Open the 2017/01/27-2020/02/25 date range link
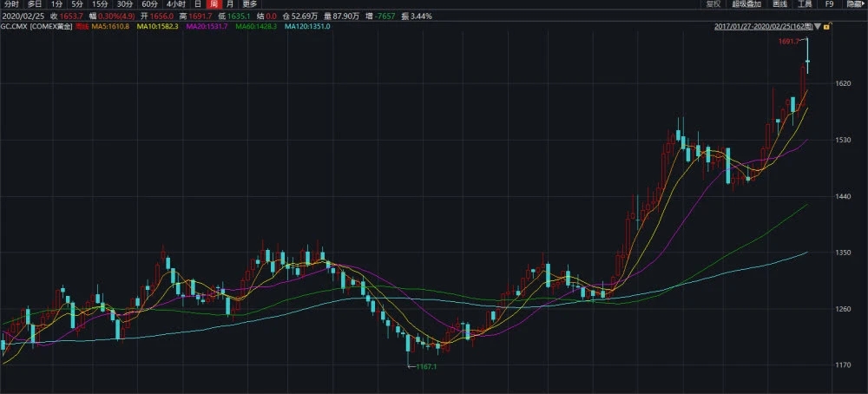 click(x=763, y=27)
